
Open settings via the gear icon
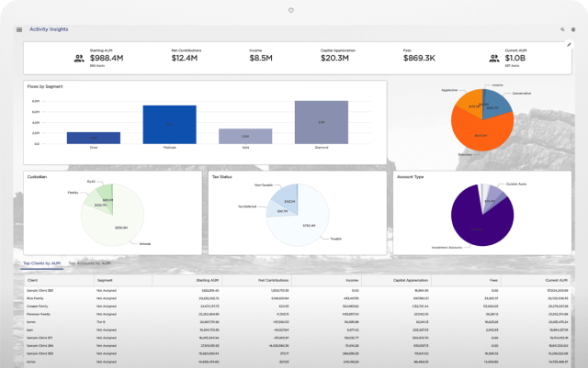pos(573,29)
